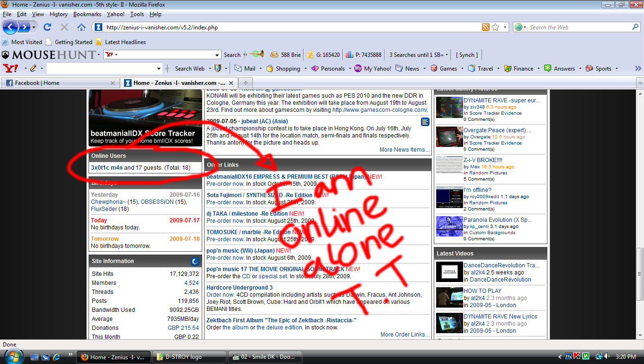Click the RSS feed icon in address bar
Viewport: 644px width, 364px height.
tap(485, 27)
